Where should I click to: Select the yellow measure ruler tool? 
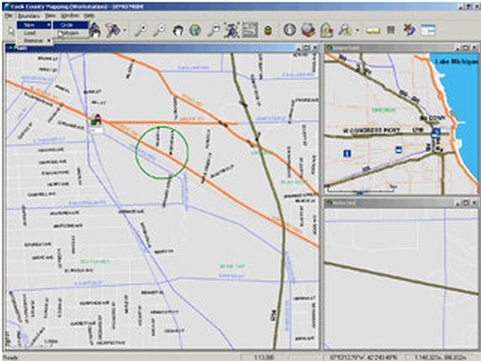373,31
